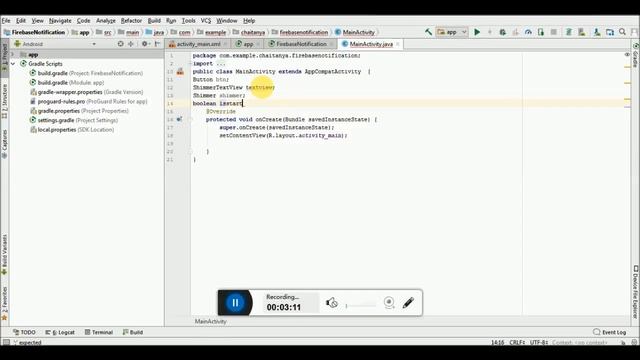Click the hide Project panel icon
This screenshot has width=640, height=360.
pyautogui.click(x=157, y=44)
